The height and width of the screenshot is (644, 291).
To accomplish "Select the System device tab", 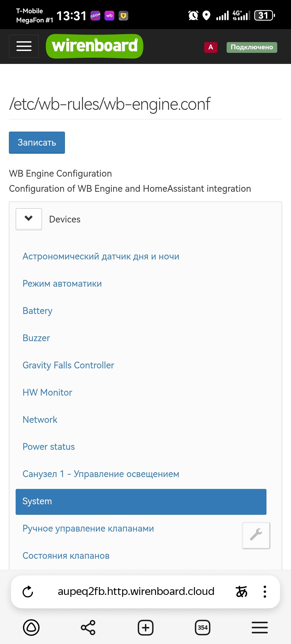I will 141,502.
